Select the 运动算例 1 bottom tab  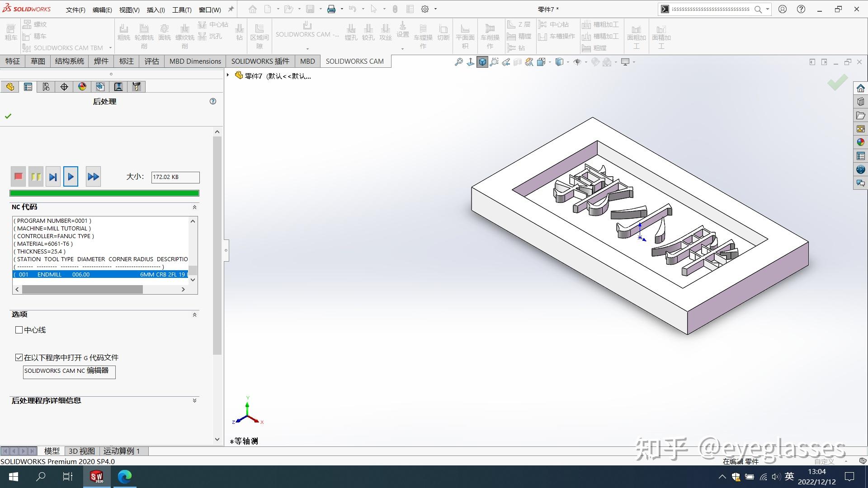[x=121, y=450]
